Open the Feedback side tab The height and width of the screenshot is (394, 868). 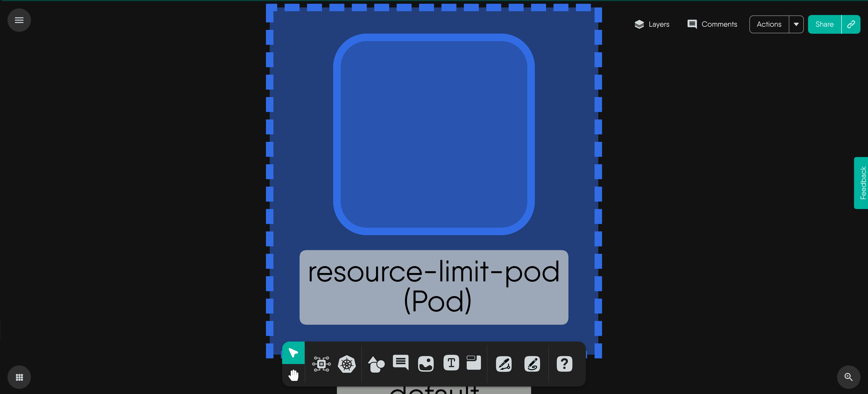[861, 183]
